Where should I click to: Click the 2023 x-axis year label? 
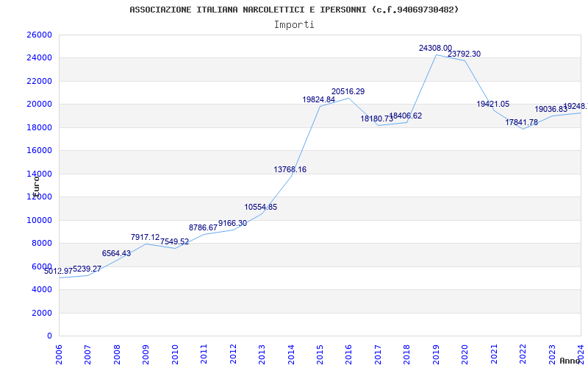coord(552,355)
